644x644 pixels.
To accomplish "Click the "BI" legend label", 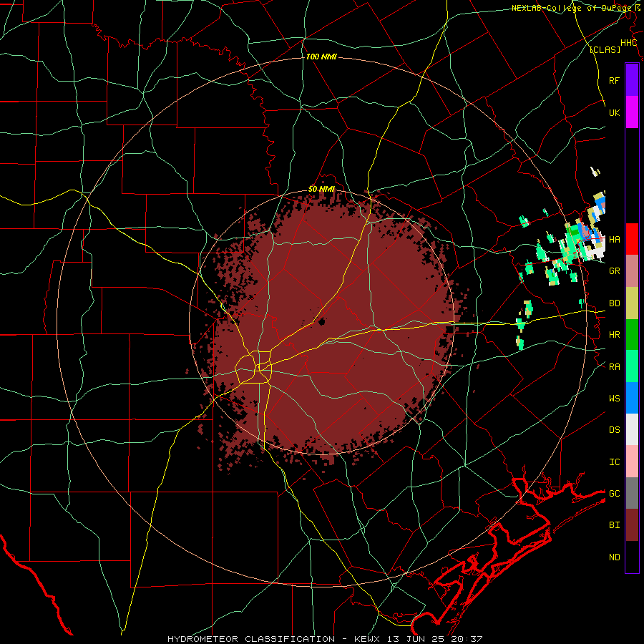I will (614, 525).
